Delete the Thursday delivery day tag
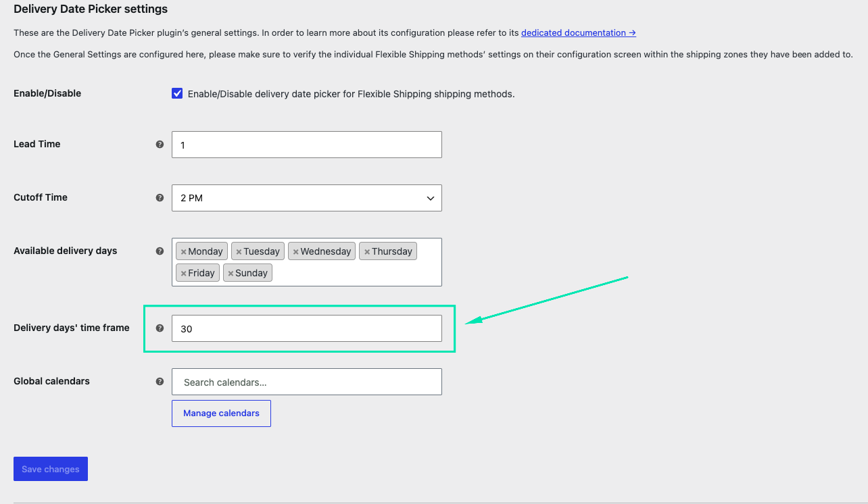The width and height of the screenshot is (868, 504). (367, 252)
